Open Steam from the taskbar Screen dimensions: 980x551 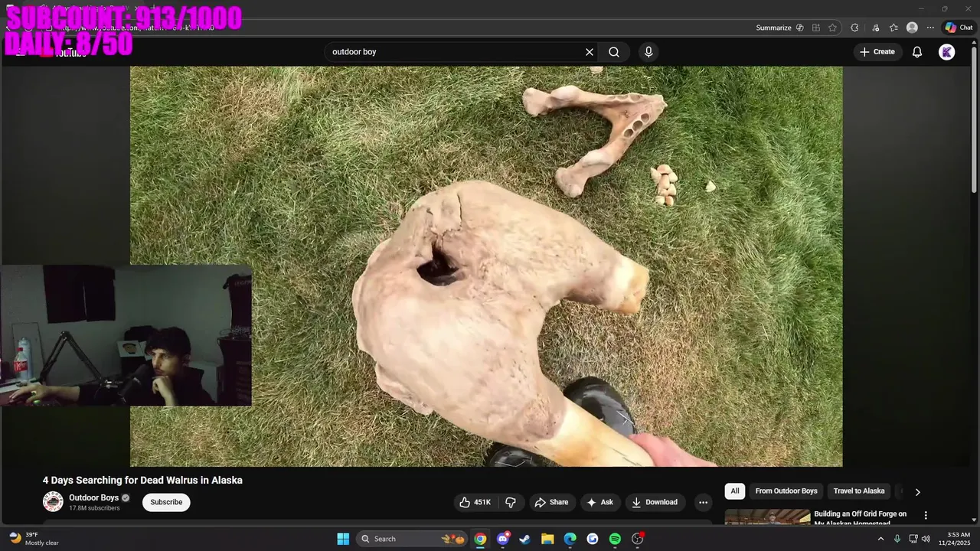pyautogui.click(x=525, y=539)
